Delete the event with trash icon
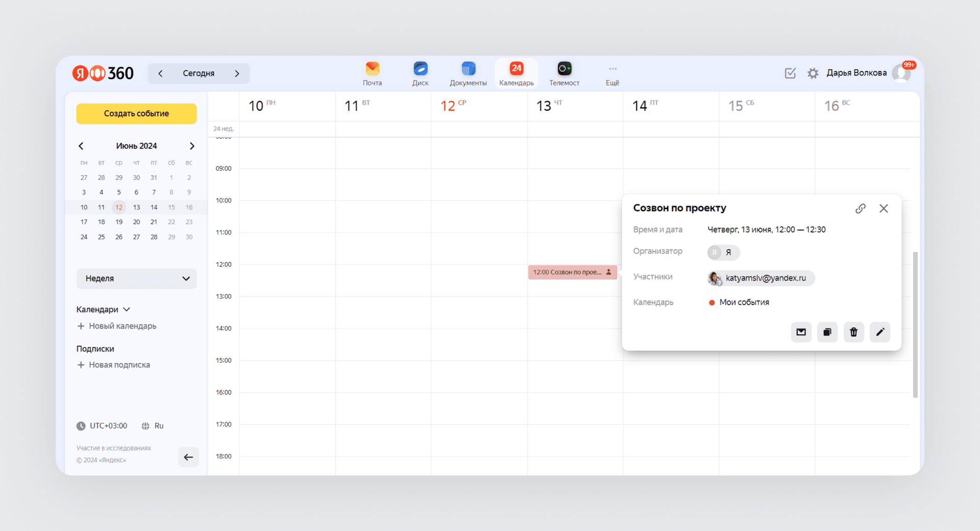This screenshot has height=531, width=980. (x=853, y=332)
